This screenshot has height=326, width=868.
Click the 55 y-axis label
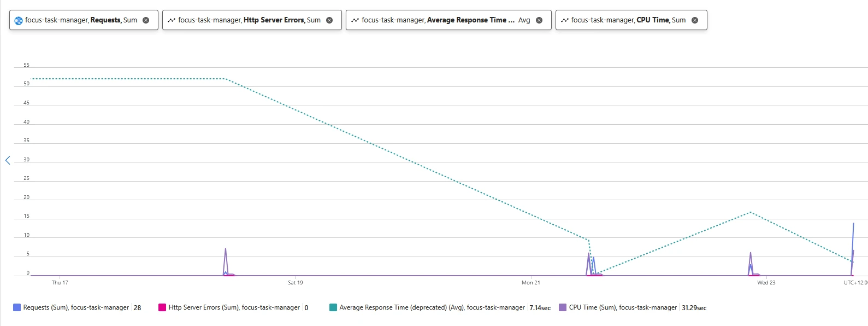click(x=26, y=65)
